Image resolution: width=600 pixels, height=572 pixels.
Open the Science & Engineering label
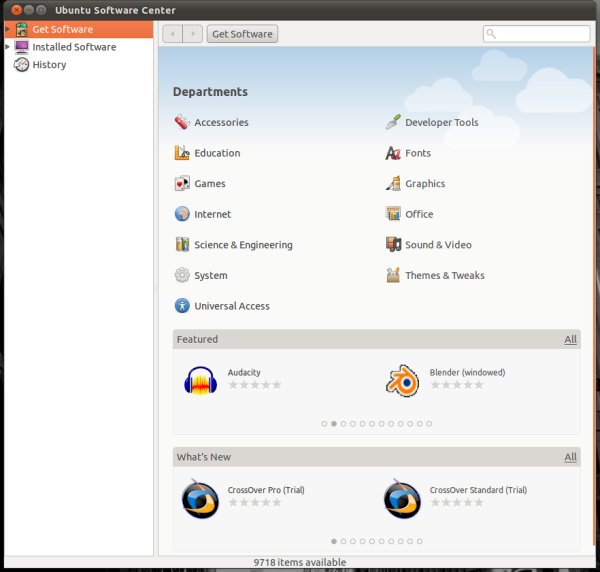(243, 245)
